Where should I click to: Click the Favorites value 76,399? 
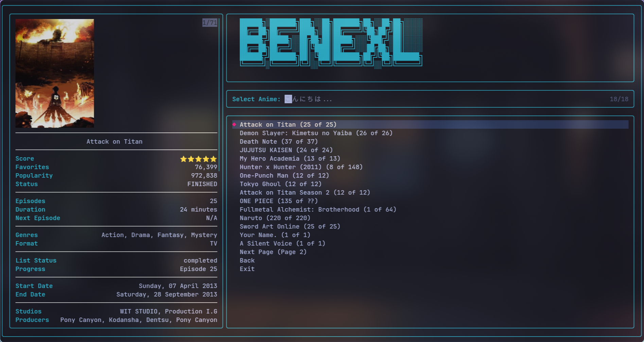click(x=206, y=167)
